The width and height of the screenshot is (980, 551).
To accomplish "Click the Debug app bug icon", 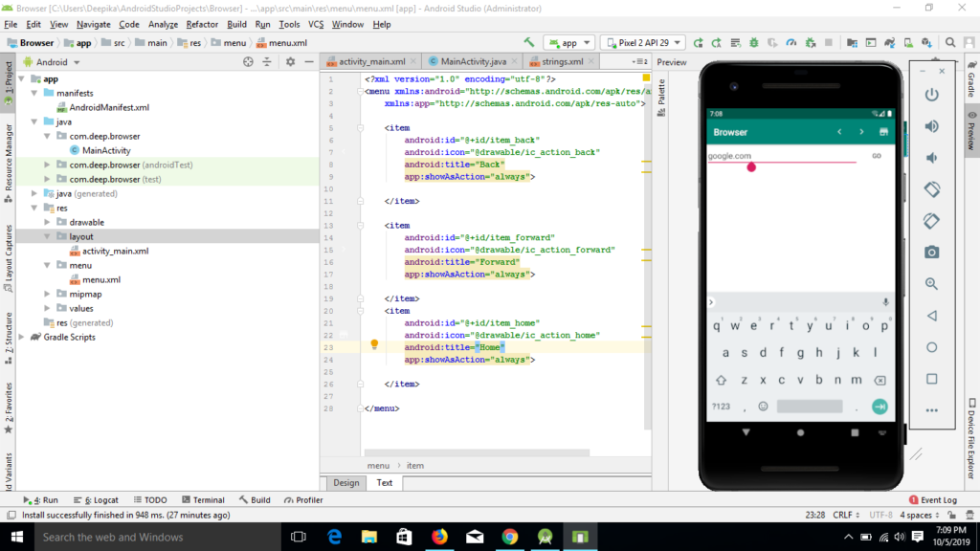I will coord(754,42).
